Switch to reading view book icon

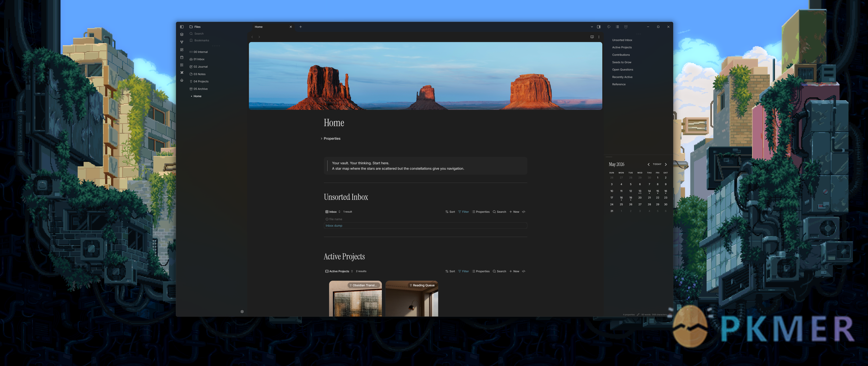592,37
